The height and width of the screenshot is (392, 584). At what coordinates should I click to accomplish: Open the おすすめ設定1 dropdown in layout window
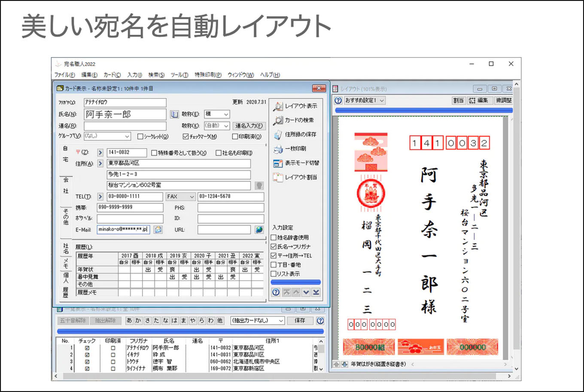click(x=365, y=100)
